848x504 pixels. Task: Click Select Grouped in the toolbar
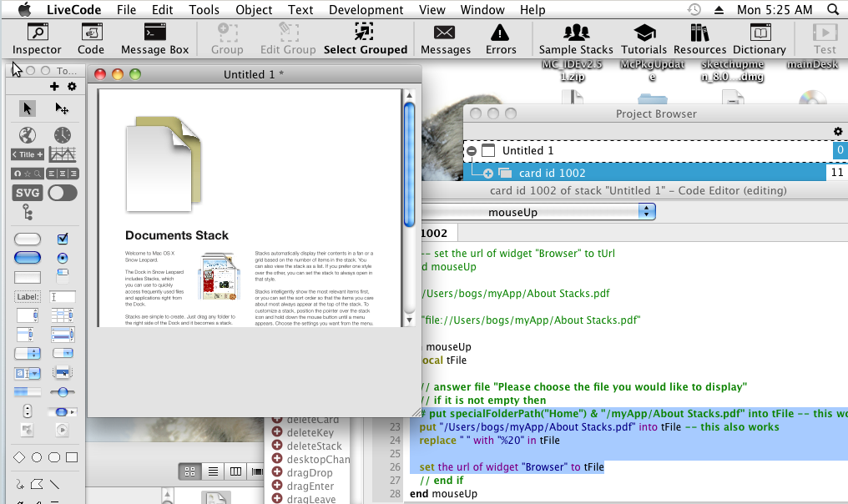366,38
